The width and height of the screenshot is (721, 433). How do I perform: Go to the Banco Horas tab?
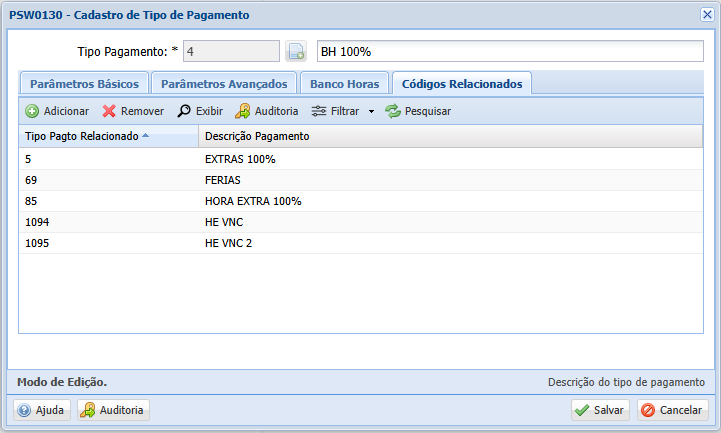pos(344,84)
